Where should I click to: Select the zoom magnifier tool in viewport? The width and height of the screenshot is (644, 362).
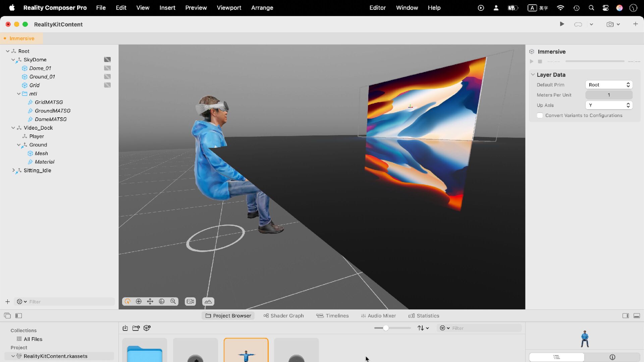pos(173,301)
